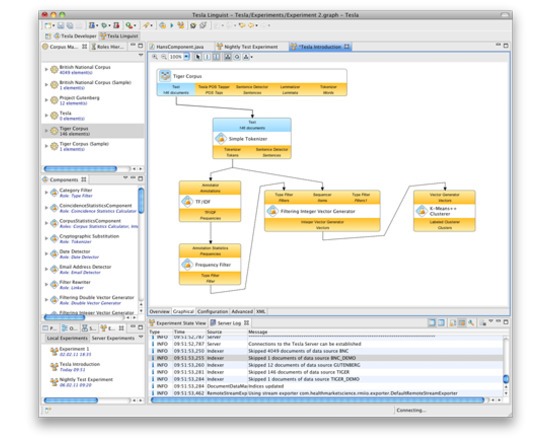Expand the Email Address Detector component node
Screen dimensions: 550x440
[x=46, y=269]
